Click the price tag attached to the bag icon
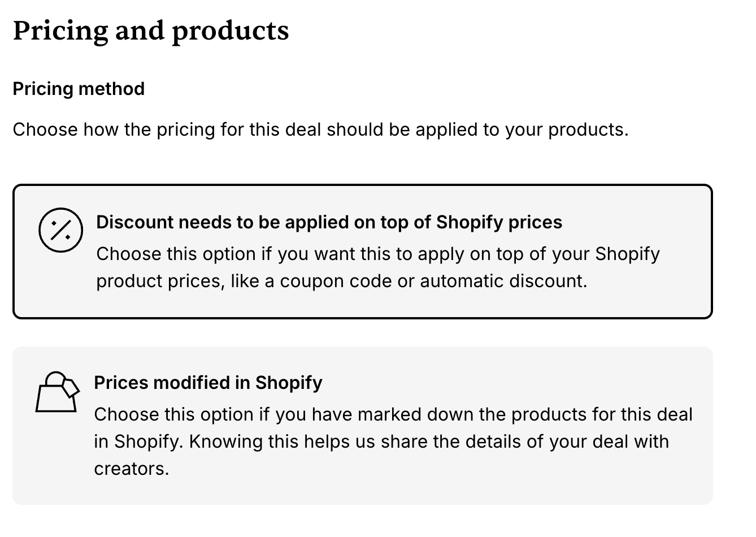The width and height of the screenshot is (756, 537). pyautogui.click(x=70, y=387)
